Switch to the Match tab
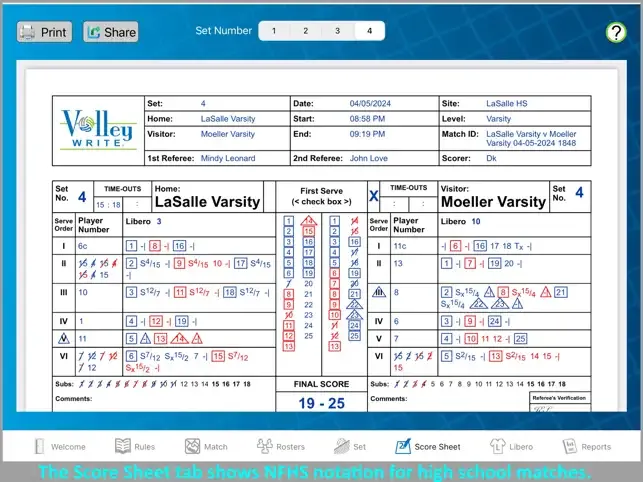 tap(206, 446)
